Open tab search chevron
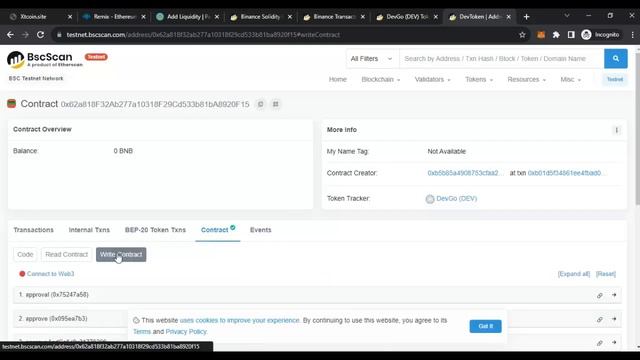Screen dimensions: 640x360 [567, 16]
